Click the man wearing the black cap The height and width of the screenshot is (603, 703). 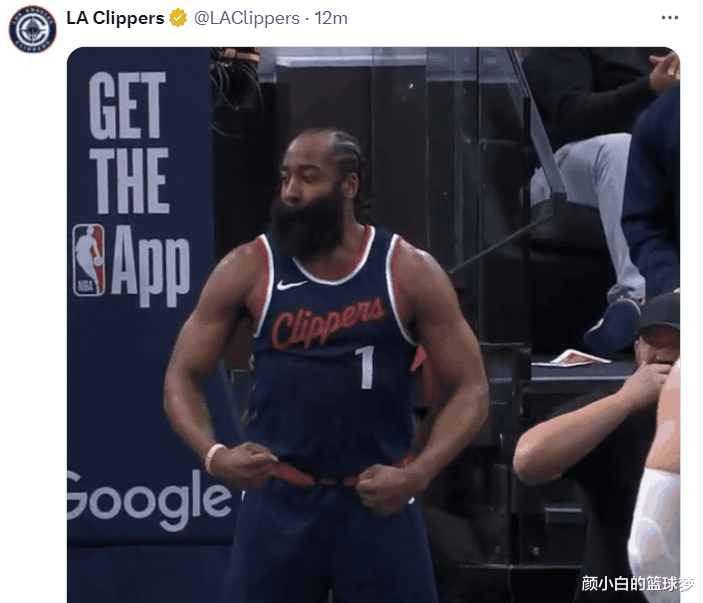tap(659, 332)
